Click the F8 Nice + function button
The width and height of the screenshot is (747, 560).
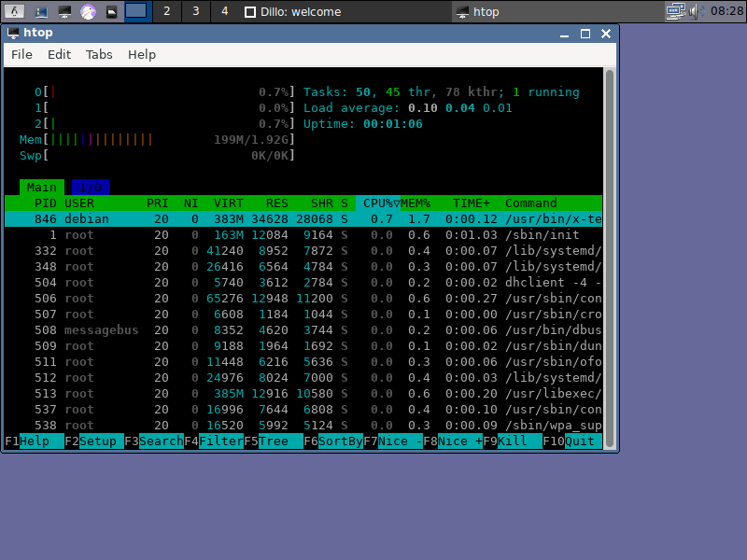[453, 441]
